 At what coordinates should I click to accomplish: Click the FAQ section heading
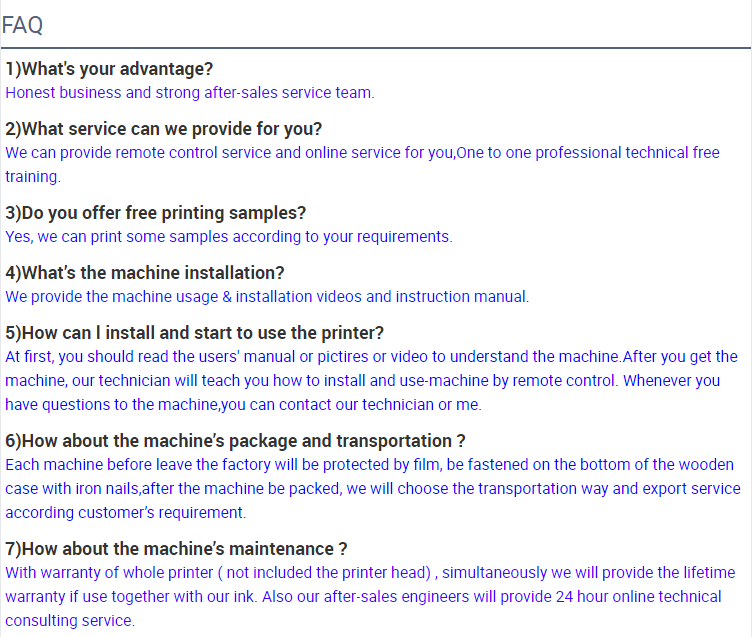23,25
